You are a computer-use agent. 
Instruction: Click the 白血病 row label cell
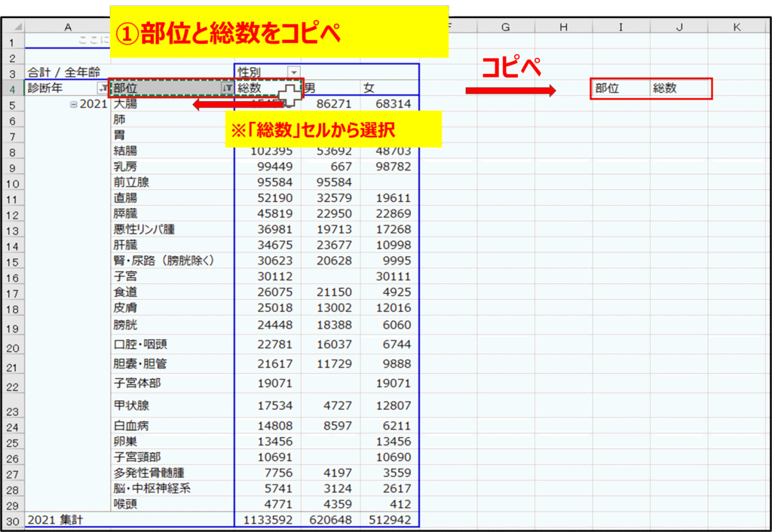click(x=172, y=427)
